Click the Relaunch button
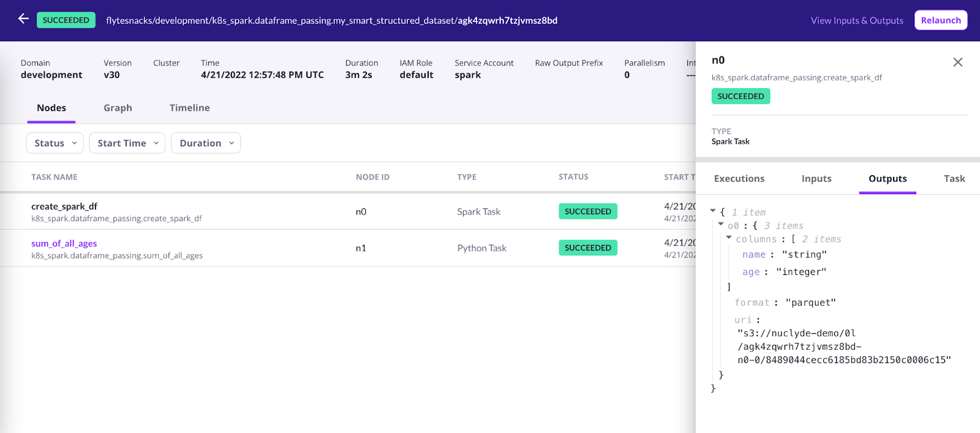Viewport: 980px width, 433px height. coord(941,20)
